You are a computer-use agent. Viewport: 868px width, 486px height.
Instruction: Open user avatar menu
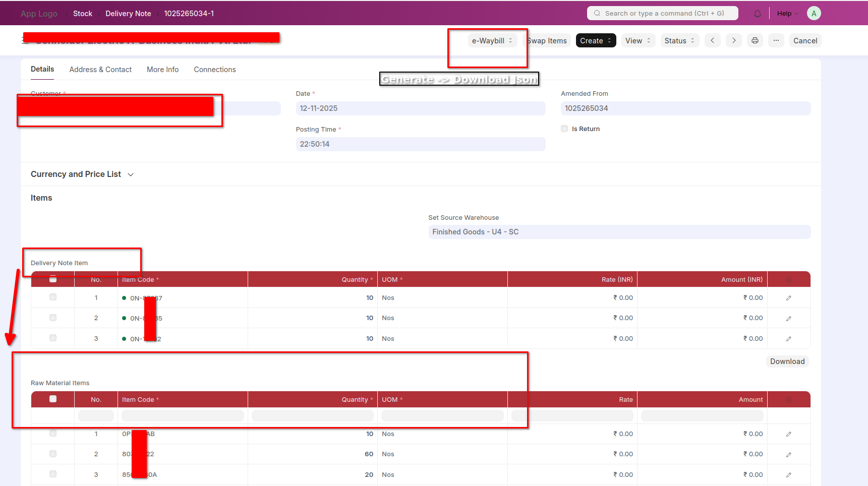click(x=814, y=14)
